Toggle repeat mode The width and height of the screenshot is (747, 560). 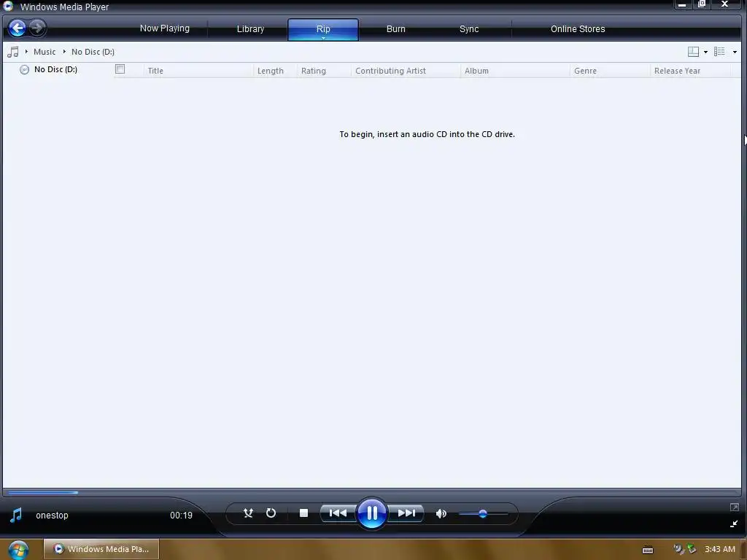coord(271,513)
